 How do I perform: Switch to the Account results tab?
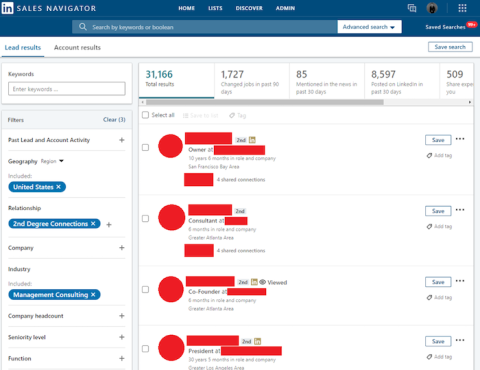click(77, 47)
